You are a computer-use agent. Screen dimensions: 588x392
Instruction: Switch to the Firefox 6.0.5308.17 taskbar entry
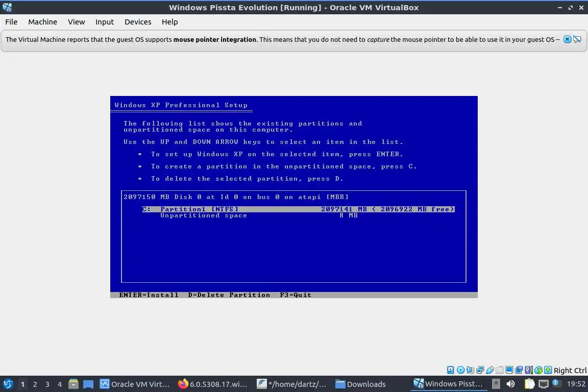click(213, 384)
